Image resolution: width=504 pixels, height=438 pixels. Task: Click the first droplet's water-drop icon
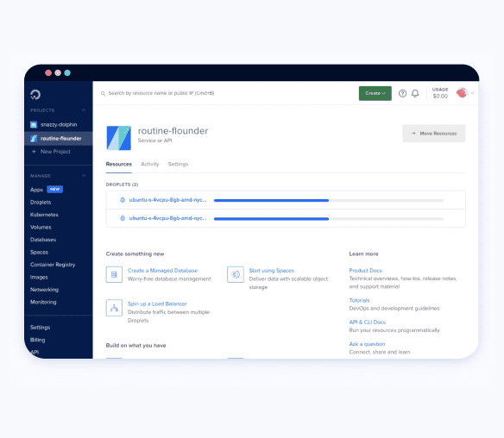click(x=123, y=200)
